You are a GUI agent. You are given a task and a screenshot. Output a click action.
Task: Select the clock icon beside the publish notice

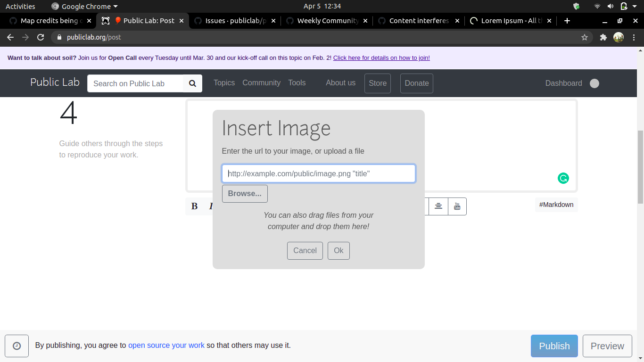(x=17, y=346)
